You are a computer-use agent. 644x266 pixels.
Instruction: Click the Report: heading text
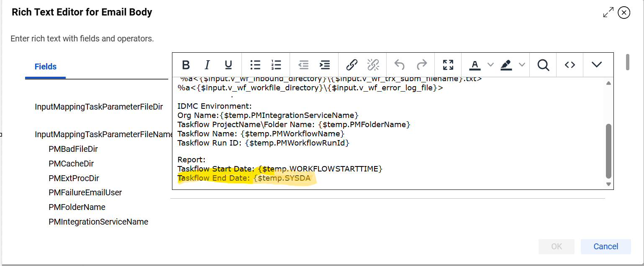(191, 160)
